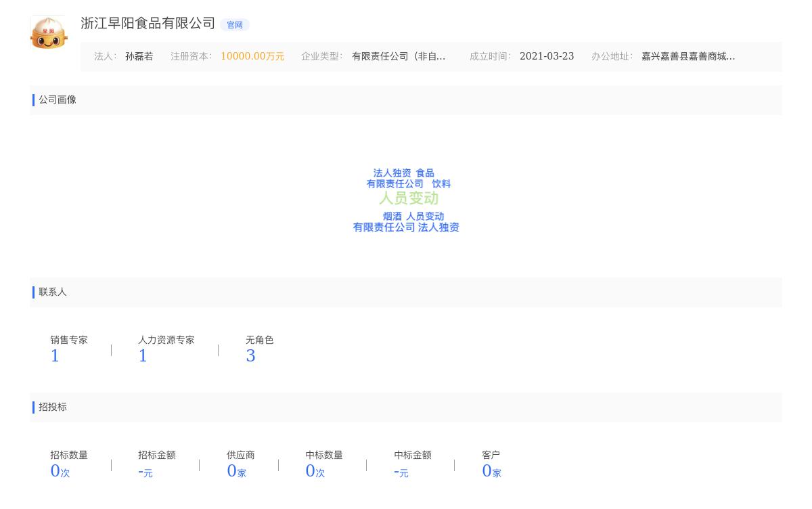Viewport: 812px width, 509px height.
Task: Open the 无角色 contact count of 3
Action: pos(250,356)
